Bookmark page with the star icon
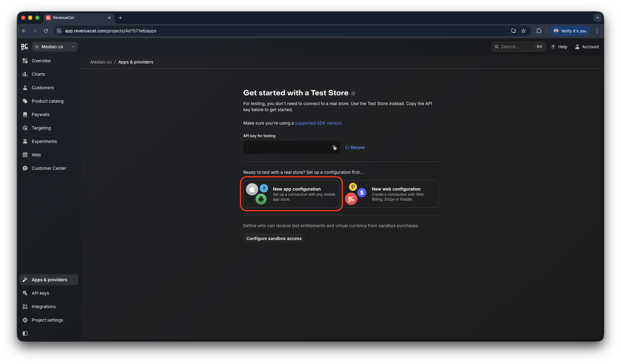 click(x=524, y=31)
